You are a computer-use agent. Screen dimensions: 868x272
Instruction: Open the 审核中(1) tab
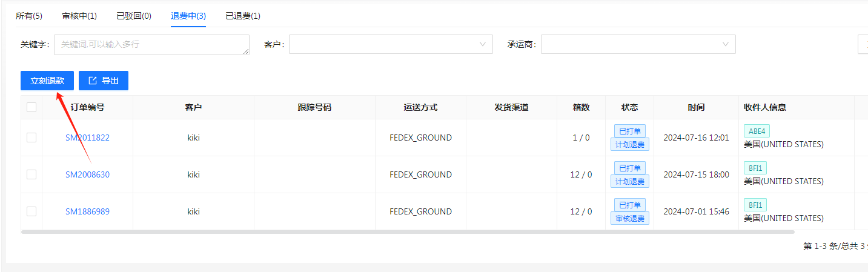[x=79, y=16]
